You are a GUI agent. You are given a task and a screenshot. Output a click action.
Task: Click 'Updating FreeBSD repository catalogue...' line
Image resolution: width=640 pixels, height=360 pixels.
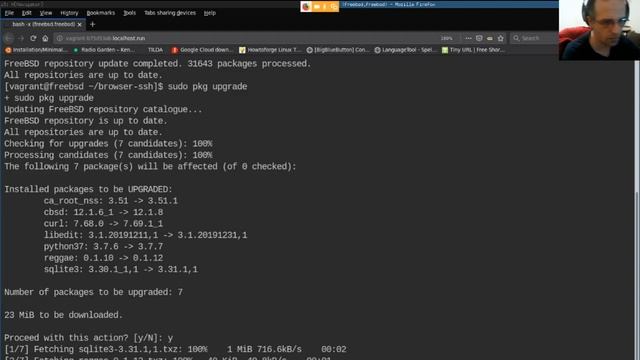click(103, 109)
